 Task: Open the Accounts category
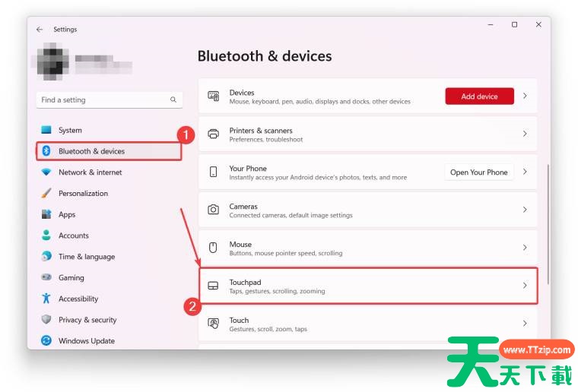point(109,236)
